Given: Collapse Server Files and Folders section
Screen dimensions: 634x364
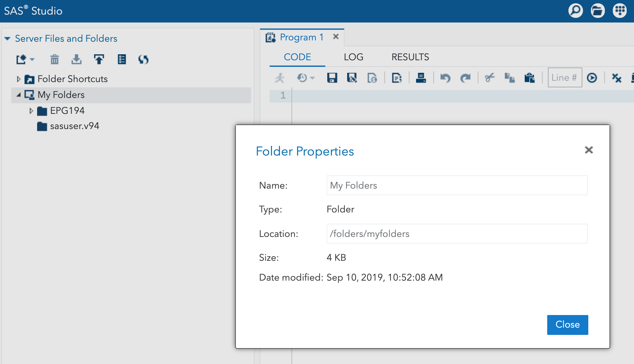Looking at the screenshot, I should (7, 39).
